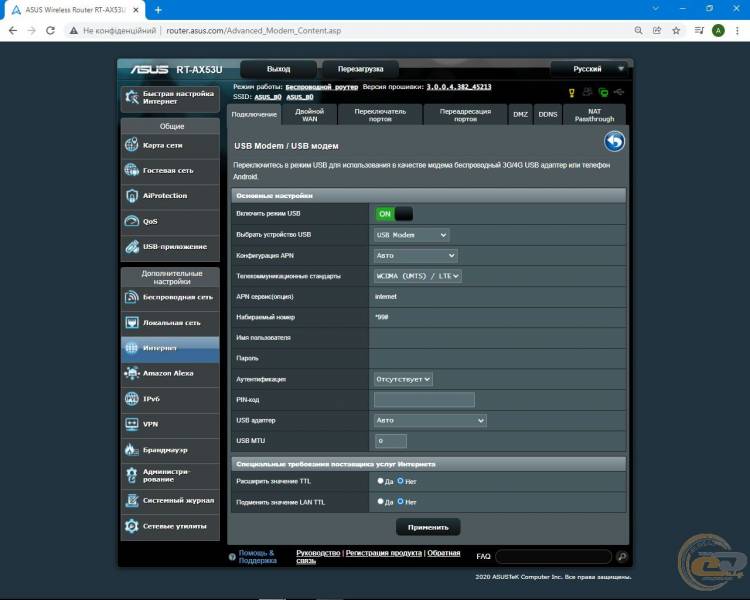Open the first ASUS_80 SSID link
This screenshot has height=600, width=750.
pyautogui.click(x=268, y=97)
